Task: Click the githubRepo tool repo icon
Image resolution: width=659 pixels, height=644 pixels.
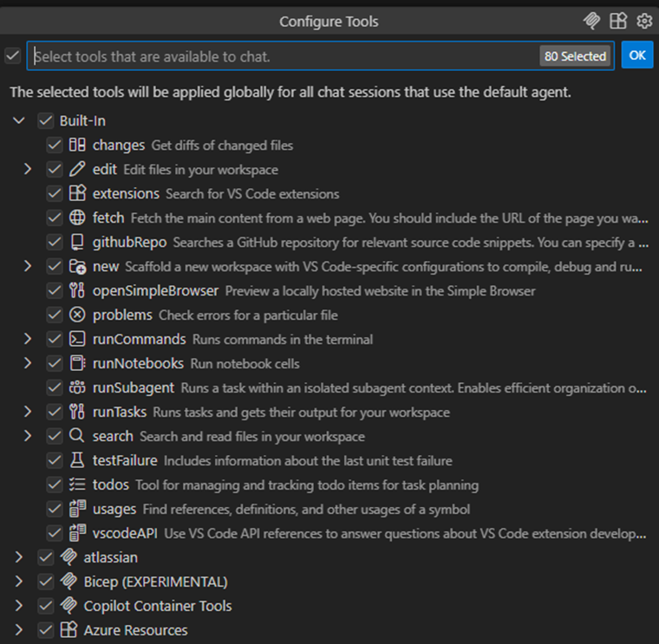Action: 77,242
